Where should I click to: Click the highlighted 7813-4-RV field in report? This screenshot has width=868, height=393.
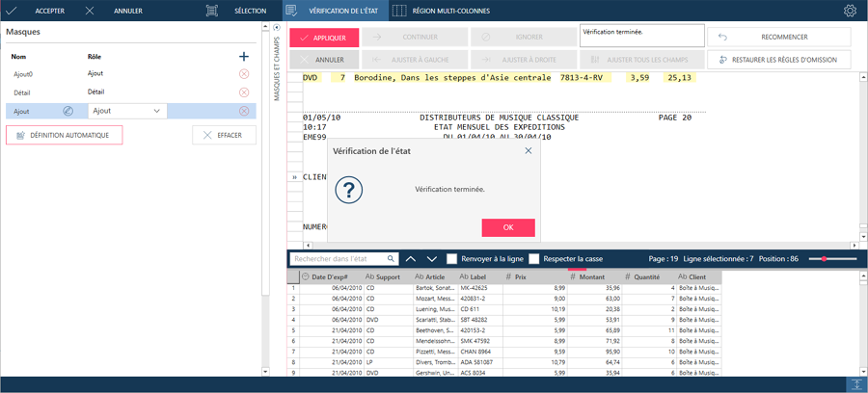(x=584, y=78)
